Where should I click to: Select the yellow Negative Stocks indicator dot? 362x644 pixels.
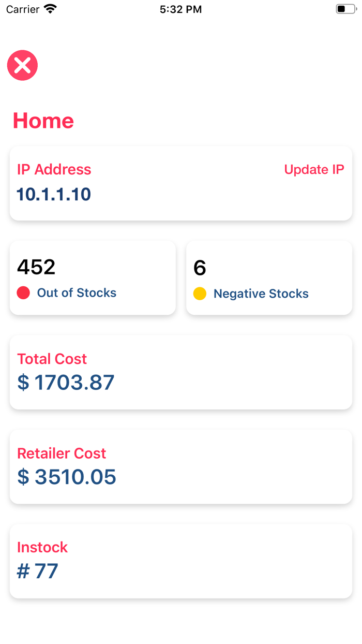coord(199,293)
